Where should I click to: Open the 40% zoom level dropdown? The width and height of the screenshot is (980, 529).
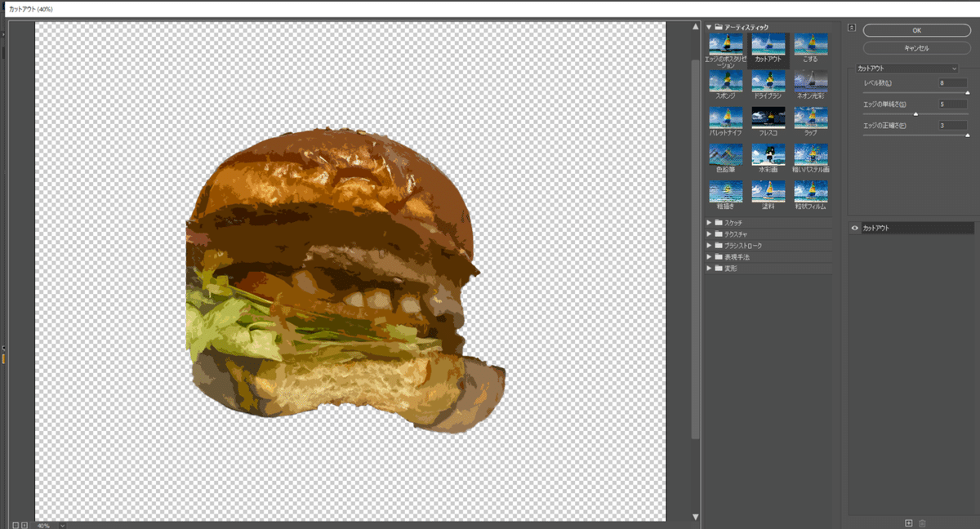tap(62, 525)
